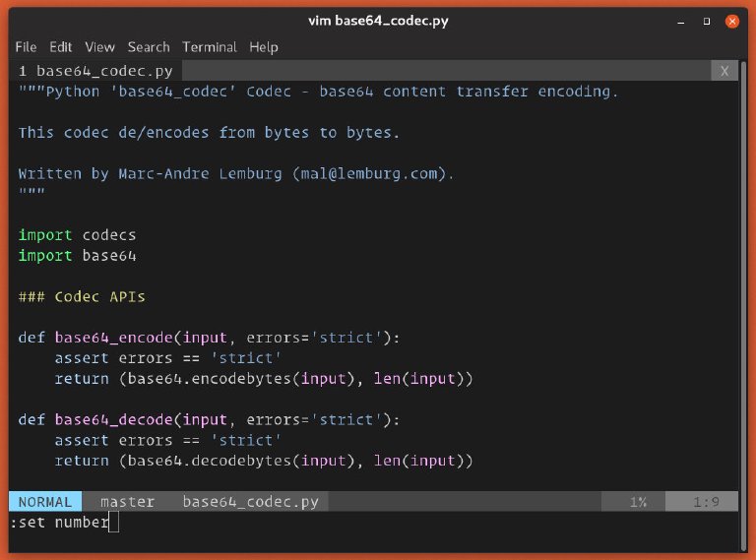Open the Edit menu
The width and height of the screenshot is (756, 560).
pyautogui.click(x=61, y=46)
